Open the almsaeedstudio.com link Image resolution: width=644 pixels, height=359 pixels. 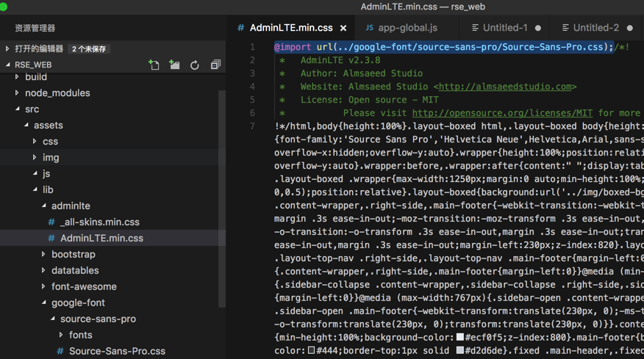[505, 87]
